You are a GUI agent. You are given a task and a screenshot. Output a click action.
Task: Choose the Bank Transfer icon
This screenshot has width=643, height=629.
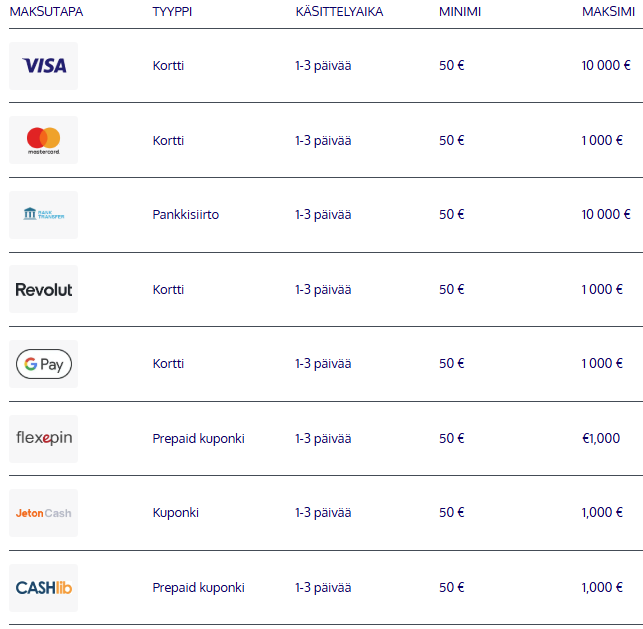43,214
